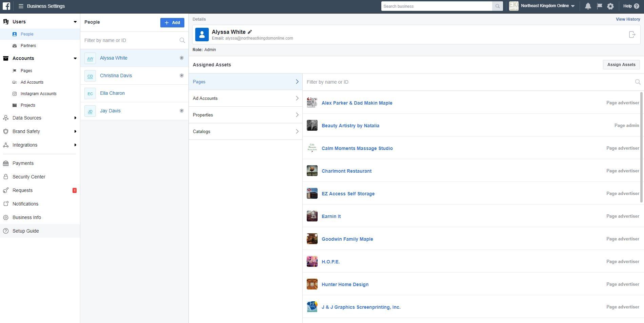The height and width of the screenshot is (323, 644).
Task: Open J & J Graphics Screenprinting page
Action: click(361, 307)
